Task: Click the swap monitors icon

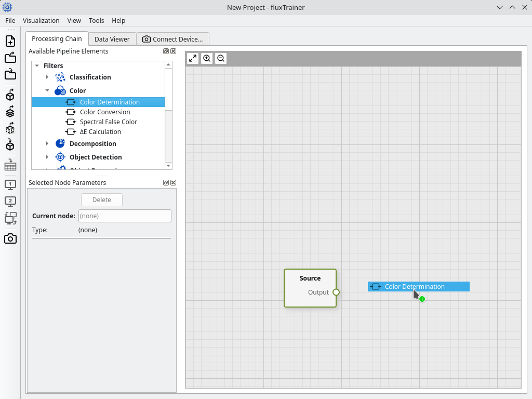Action: 10,218
